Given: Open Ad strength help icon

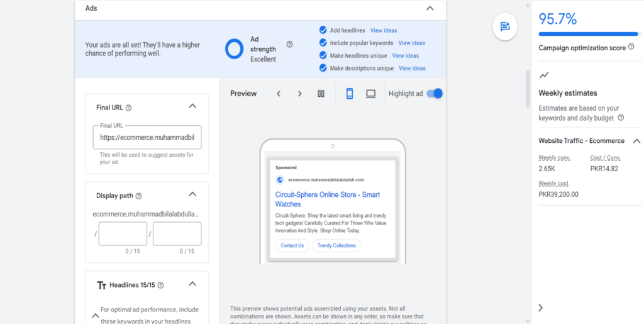Looking at the screenshot, I should tap(289, 44).
